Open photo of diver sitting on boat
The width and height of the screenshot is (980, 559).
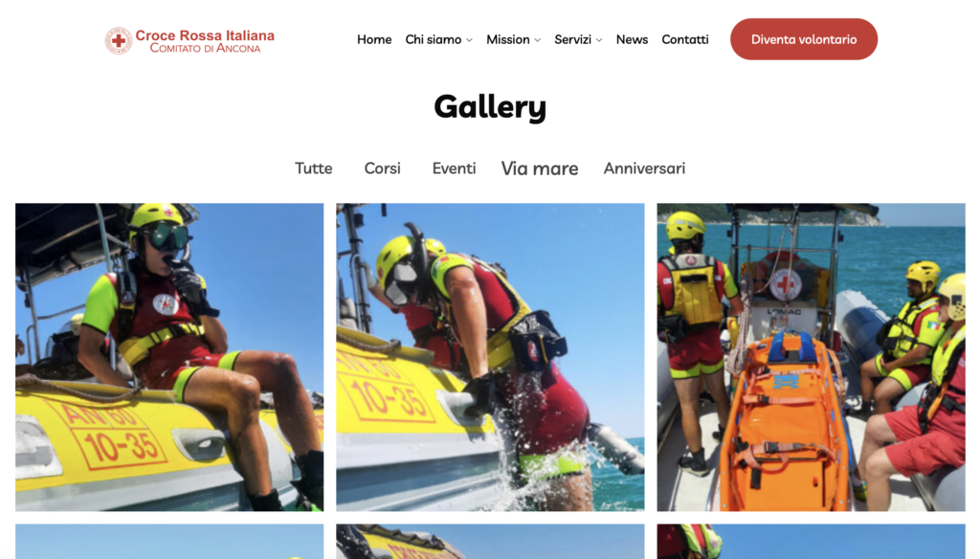point(169,357)
